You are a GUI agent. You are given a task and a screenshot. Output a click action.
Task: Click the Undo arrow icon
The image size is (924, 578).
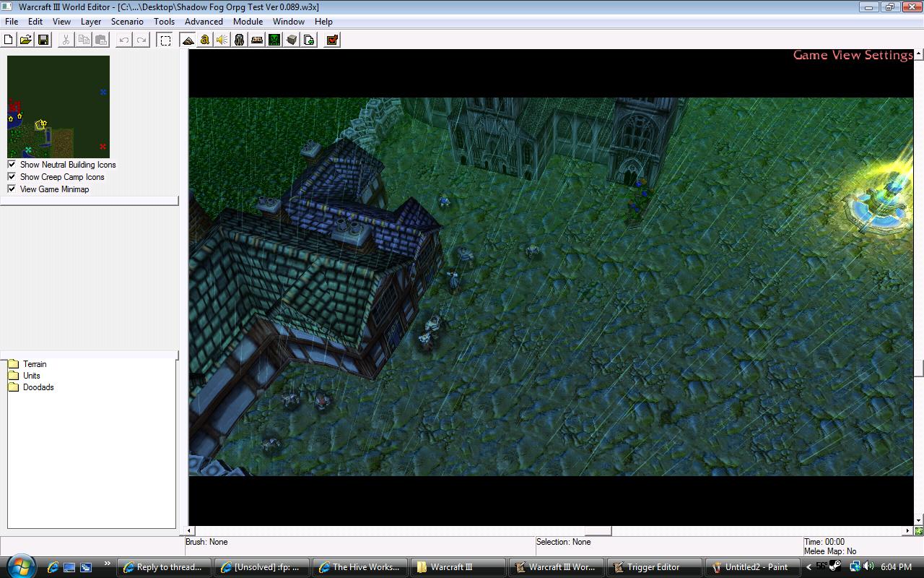(124, 40)
